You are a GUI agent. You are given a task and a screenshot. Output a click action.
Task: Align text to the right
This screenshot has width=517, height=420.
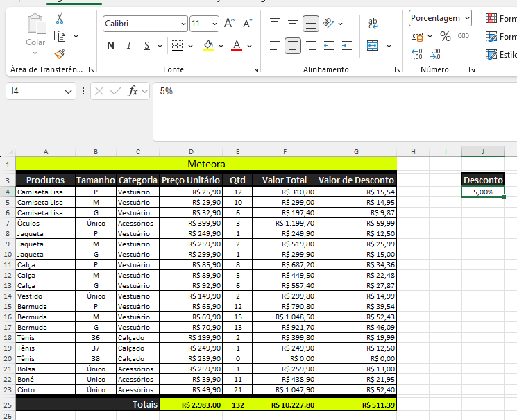coord(311,46)
